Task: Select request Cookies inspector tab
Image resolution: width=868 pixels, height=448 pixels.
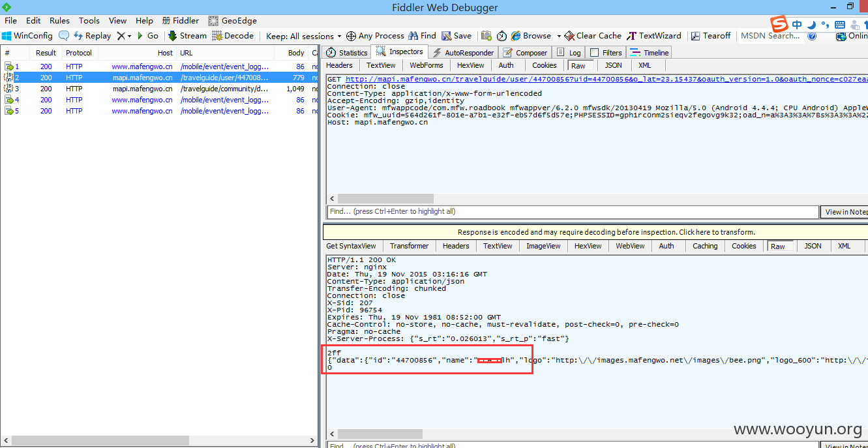Action: 545,65
